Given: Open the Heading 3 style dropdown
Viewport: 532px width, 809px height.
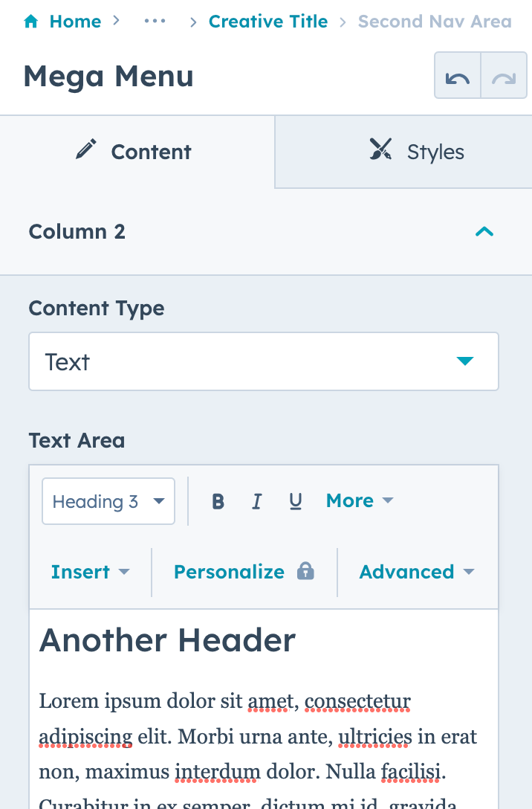Looking at the screenshot, I should (108, 501).
